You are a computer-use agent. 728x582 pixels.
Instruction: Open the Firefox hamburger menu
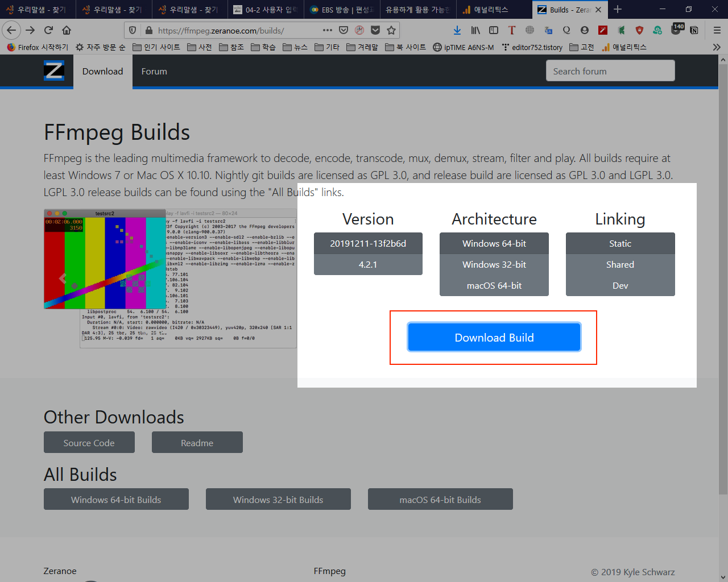(717, 30)
